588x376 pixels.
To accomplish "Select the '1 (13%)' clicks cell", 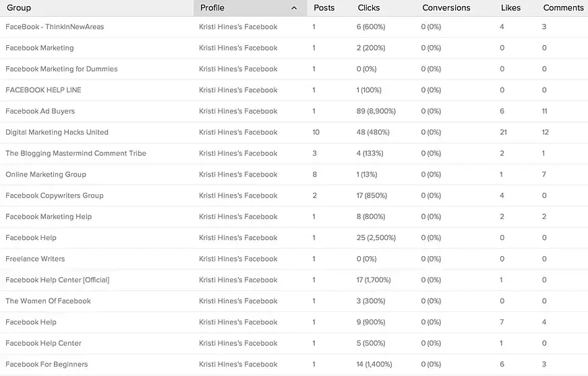I will click(x=367, y=175).
